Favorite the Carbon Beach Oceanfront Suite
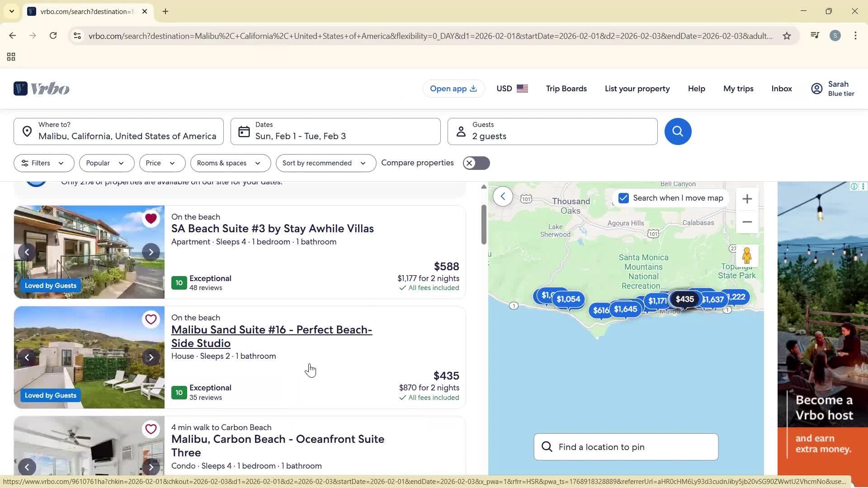 tap(151, 429)
